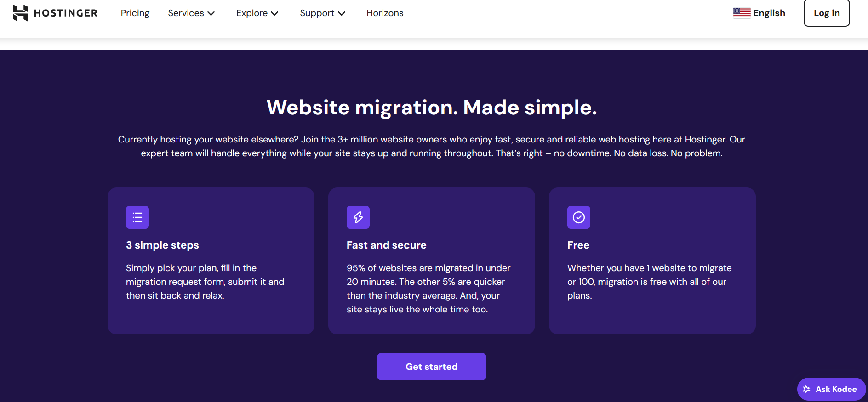Click the 'Website migration. Made simple.' heading
This screenshot has height=402, width=868.
(432, 108)
